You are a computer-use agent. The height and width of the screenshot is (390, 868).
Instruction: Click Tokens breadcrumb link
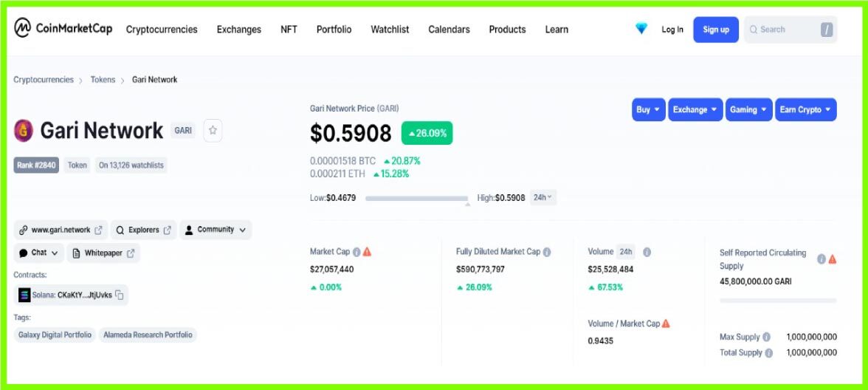[x=103, y=80]
